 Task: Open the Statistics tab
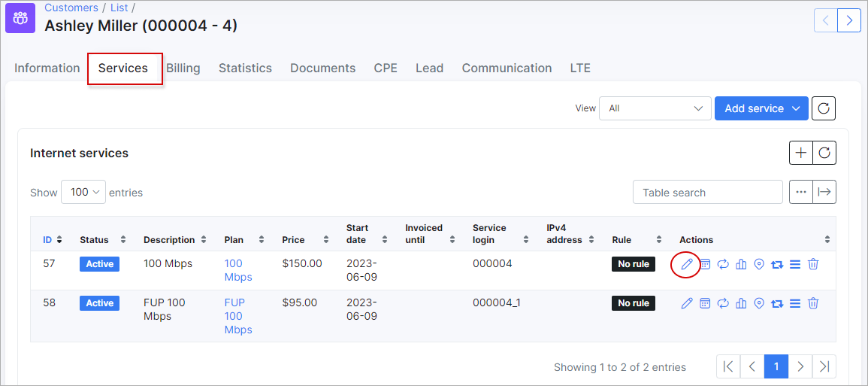coord(245,68)
